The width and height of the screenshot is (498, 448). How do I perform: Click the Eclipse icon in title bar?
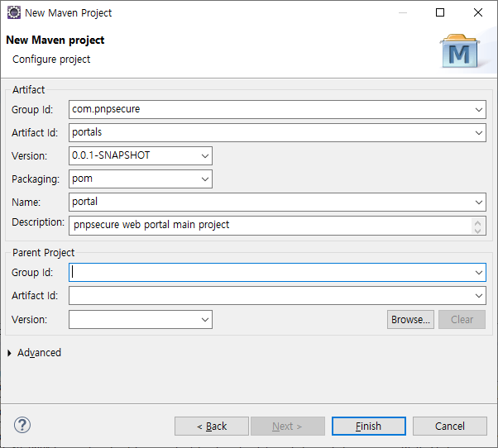14,12
